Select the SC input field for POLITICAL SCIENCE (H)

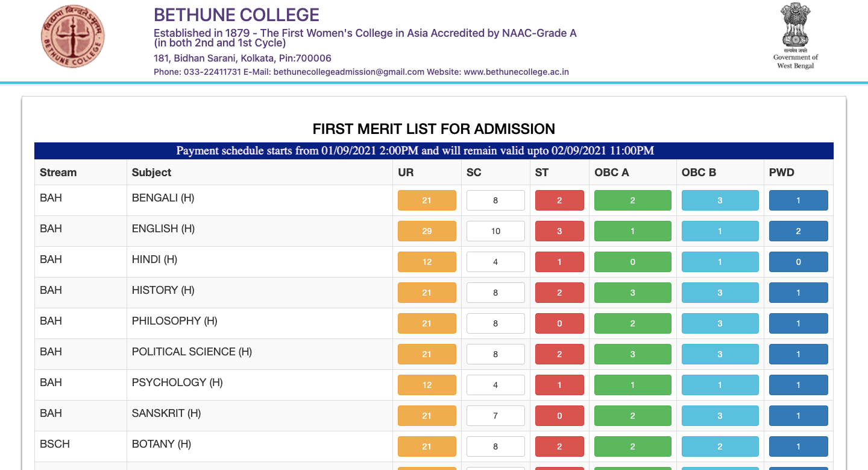pyautogui.click(x=495, y=354)
